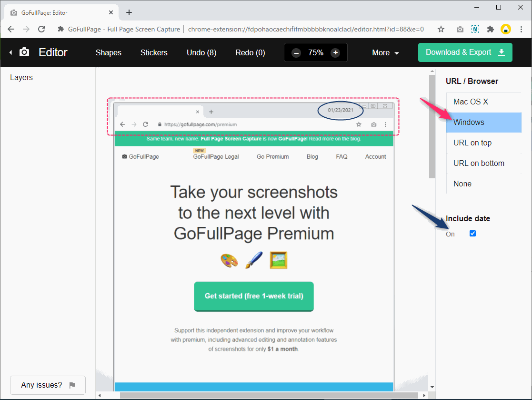
Task: Toggle the Include date checkbox
Action: (x=472, y=233)
